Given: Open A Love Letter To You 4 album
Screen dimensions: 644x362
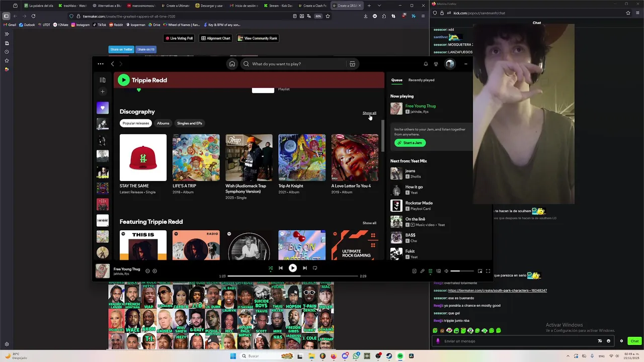Looking at the screenshot, I should click(x=355, y=157).
